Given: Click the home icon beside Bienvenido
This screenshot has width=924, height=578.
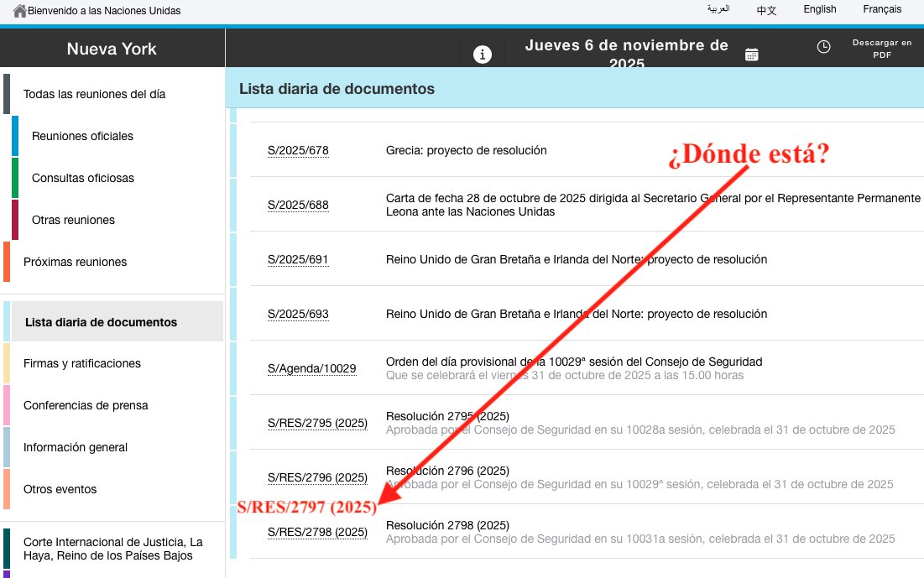Looking at the screenshot, I should pyautogui.click(x=19, y=11).
